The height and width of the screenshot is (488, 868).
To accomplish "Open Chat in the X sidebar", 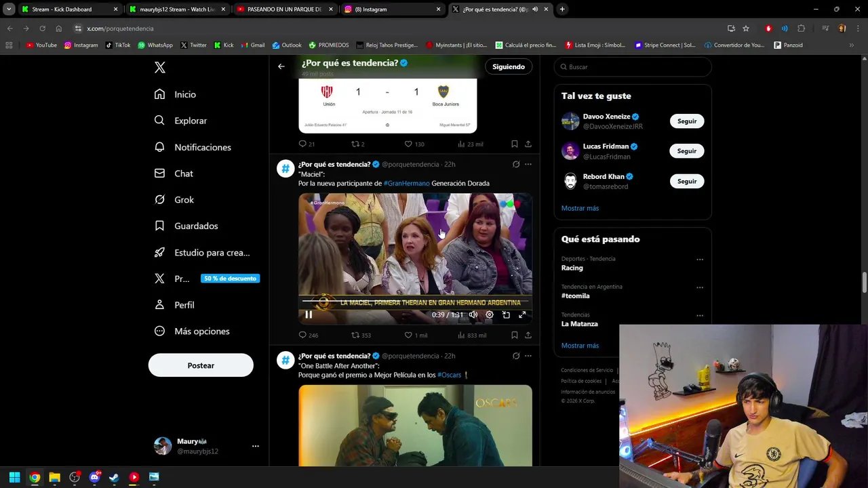I will click(x=174, y=174).
